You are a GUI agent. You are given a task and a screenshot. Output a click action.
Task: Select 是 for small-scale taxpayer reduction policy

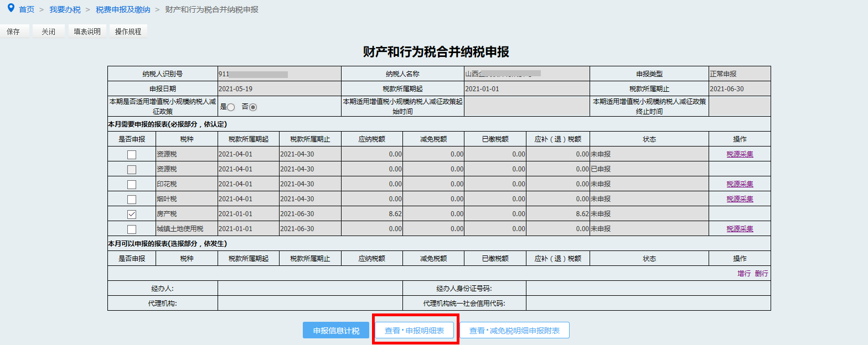click(231, 107)
